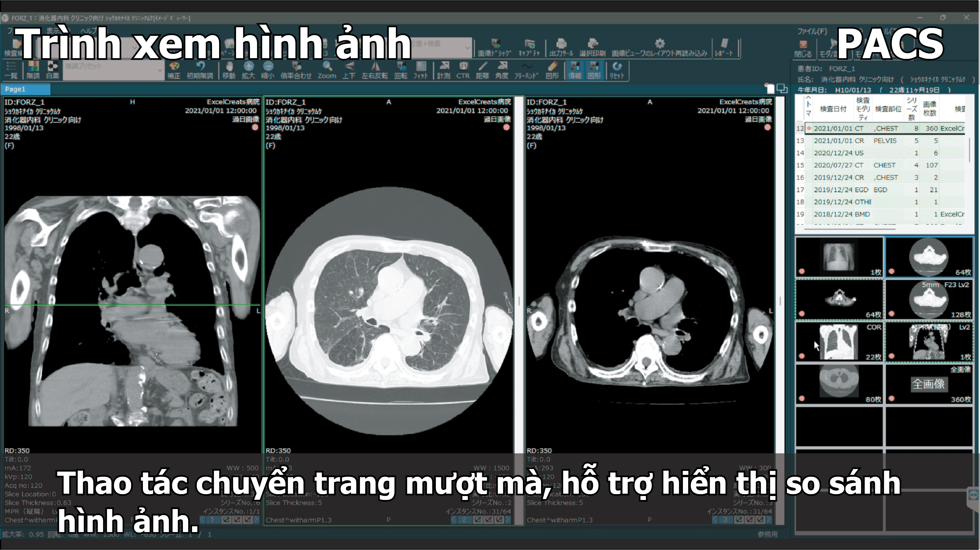
Task: Select the 5mm F23 Lv2 128枚 thumbnail
Action: point(929,300)
